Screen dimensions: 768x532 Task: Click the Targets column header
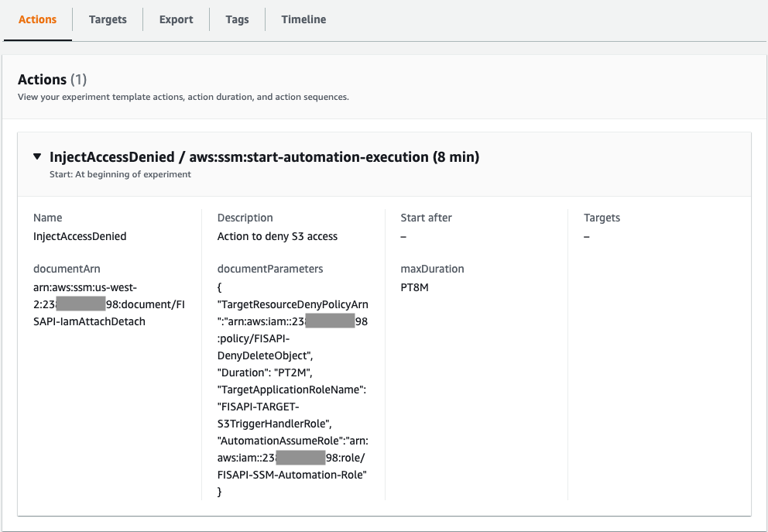click(602, 218)
